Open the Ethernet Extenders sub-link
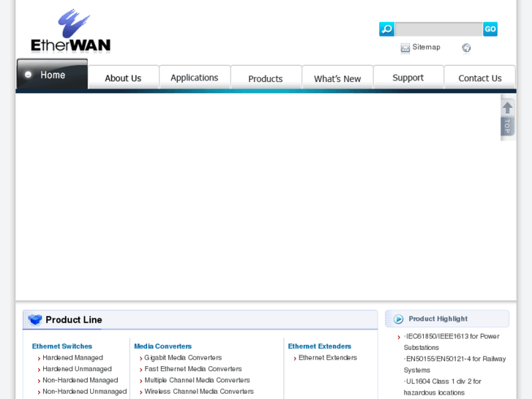 coord(328,357)
